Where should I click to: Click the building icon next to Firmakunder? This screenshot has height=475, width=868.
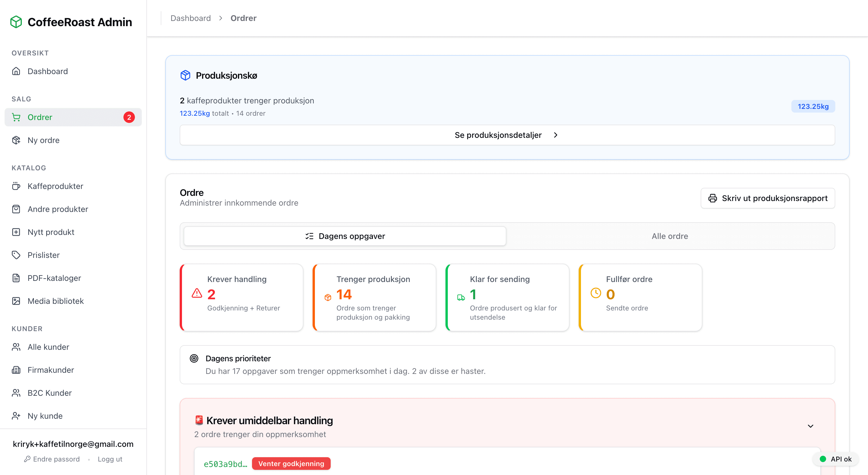click(x=16, y=370)
